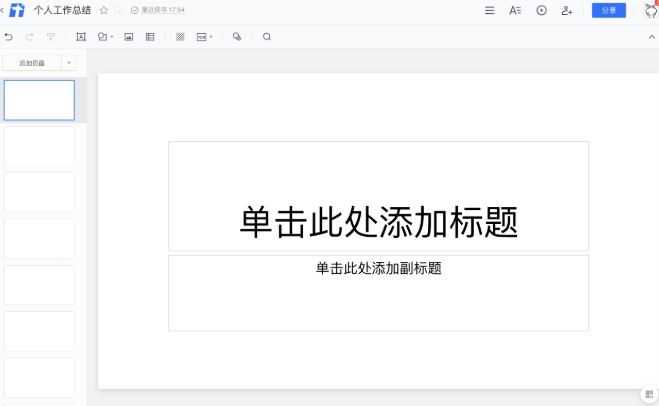Collapse the toolbar with the chevron
This screenshot has height=406, width=659.
[652, 37]
